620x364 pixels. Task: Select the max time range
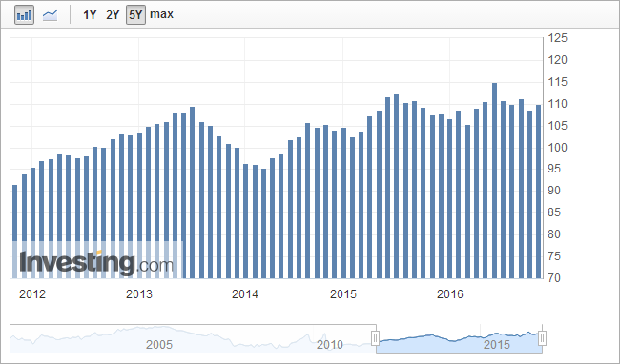click(x=162, y=14)
